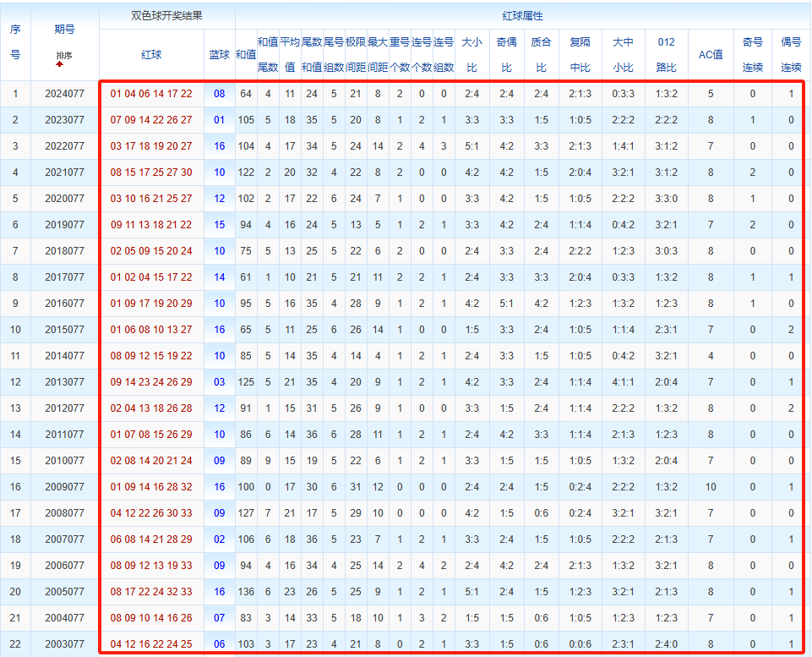Select issue number 2024077
Image resolution: width=812 pixels, height=657 pixels.
[x=65, y=94]
